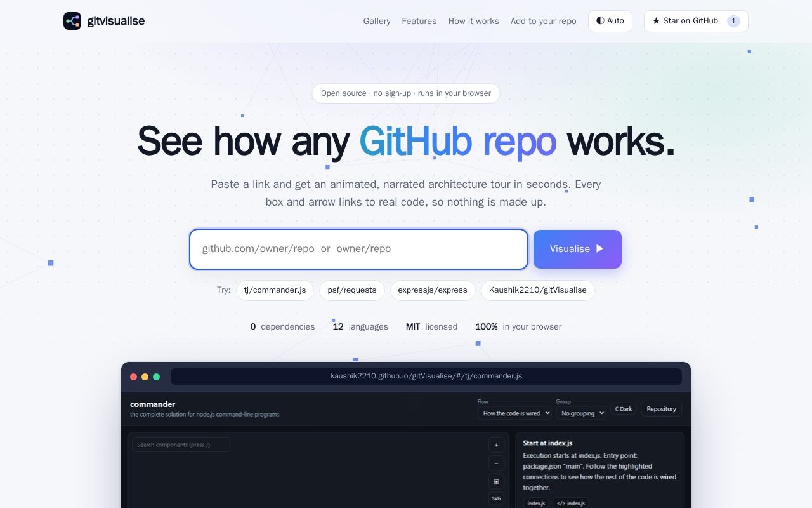Viewport: 812px width, 508px height.
Task: Click the '0 dependencies' stat
Action: (282, 326)
